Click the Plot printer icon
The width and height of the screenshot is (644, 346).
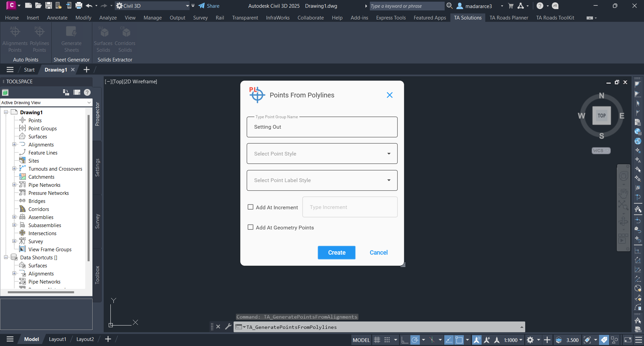[79, 5]
